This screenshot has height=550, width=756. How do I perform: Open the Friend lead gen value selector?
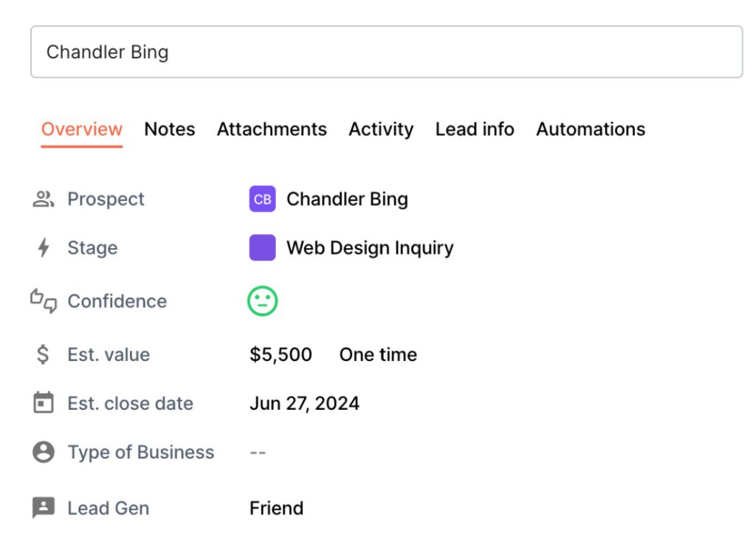pos(276,509)
